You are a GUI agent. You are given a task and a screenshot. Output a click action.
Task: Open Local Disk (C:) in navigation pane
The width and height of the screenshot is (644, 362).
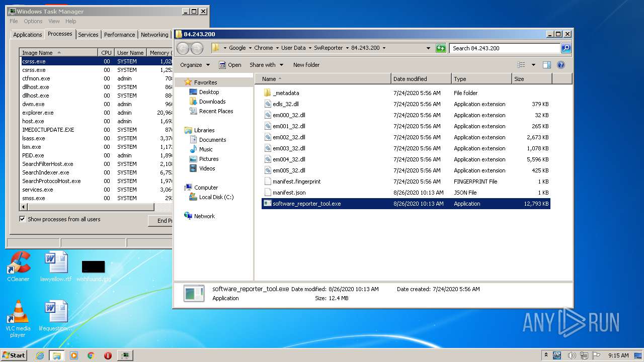211,197
